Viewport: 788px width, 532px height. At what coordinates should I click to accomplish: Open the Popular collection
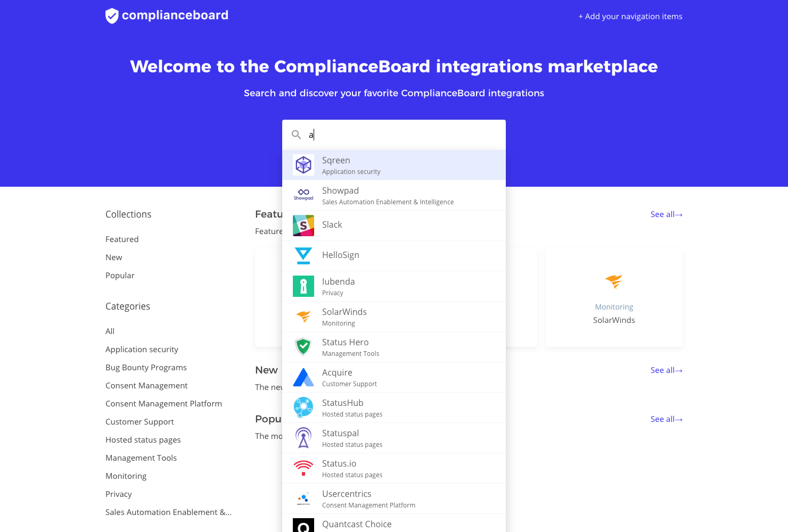pos(120,276)
